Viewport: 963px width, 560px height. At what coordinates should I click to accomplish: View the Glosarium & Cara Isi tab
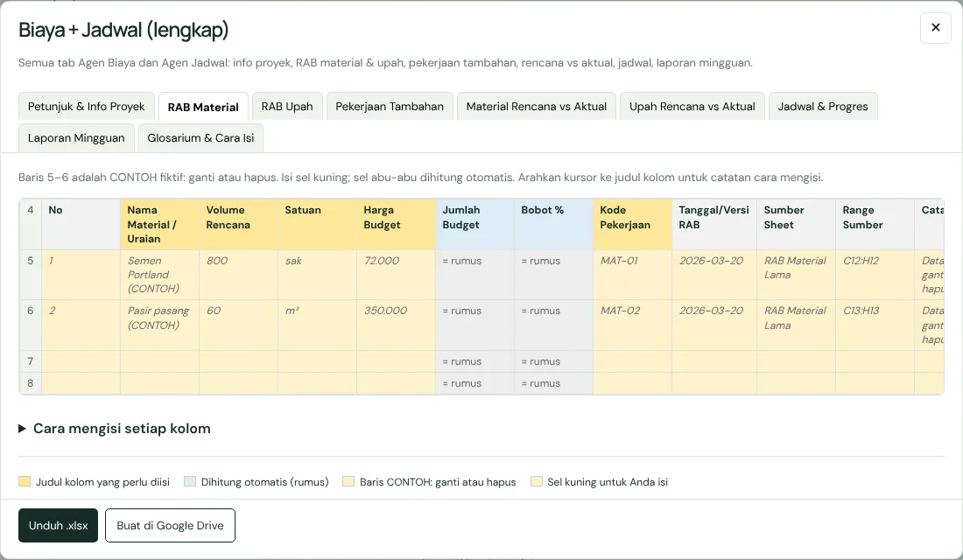pos(200,137)
